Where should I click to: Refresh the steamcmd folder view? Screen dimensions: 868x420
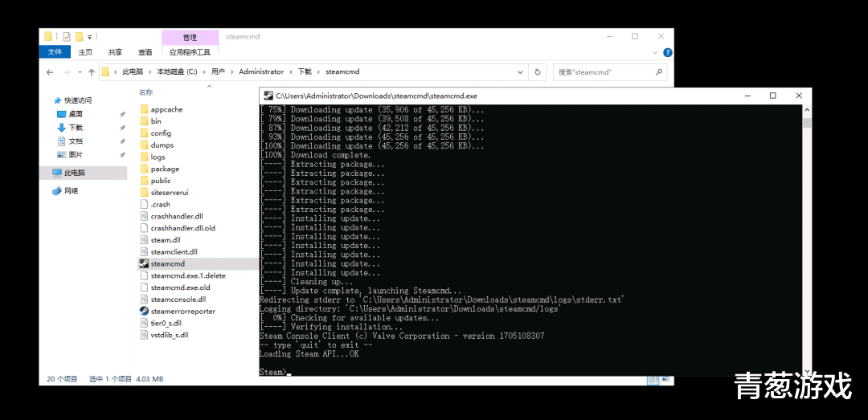tap(537, 72)
